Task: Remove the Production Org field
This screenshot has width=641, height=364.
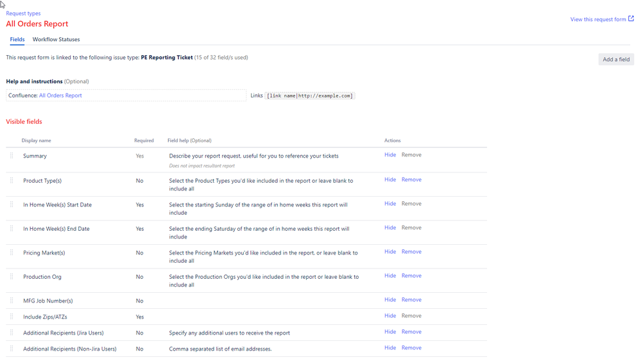Action: 411,276
